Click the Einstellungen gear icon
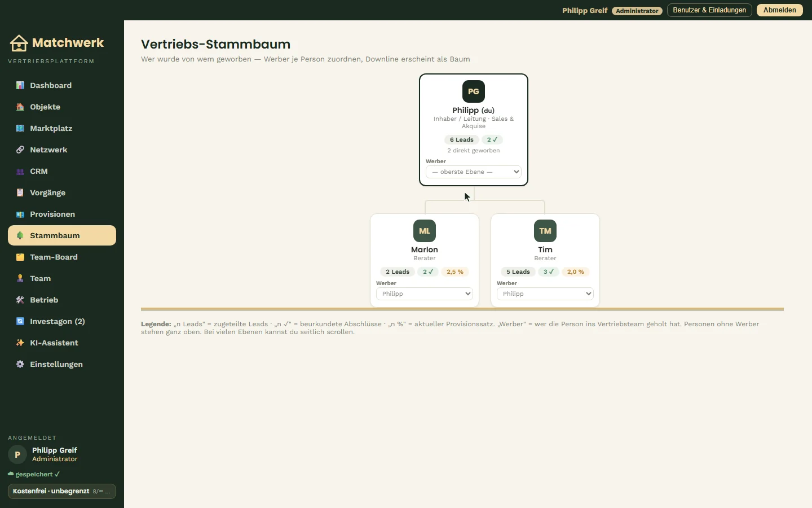Screen dimensions: 812x508 point(20,364)
